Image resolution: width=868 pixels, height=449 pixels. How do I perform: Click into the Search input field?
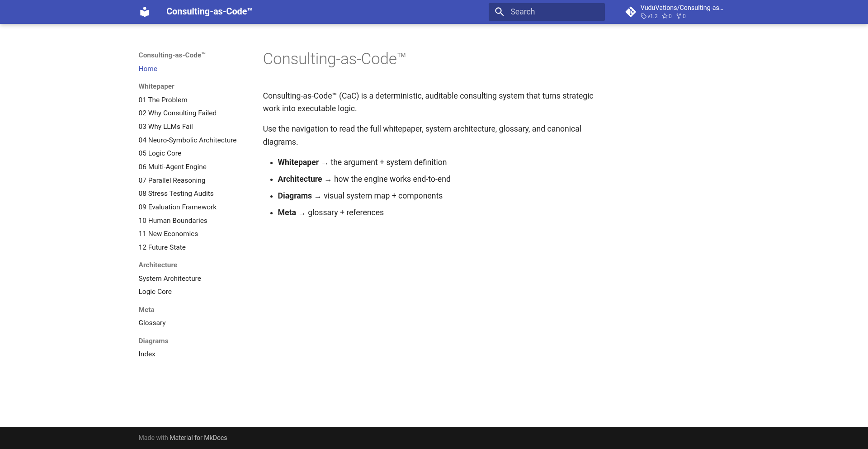point(552,12)
